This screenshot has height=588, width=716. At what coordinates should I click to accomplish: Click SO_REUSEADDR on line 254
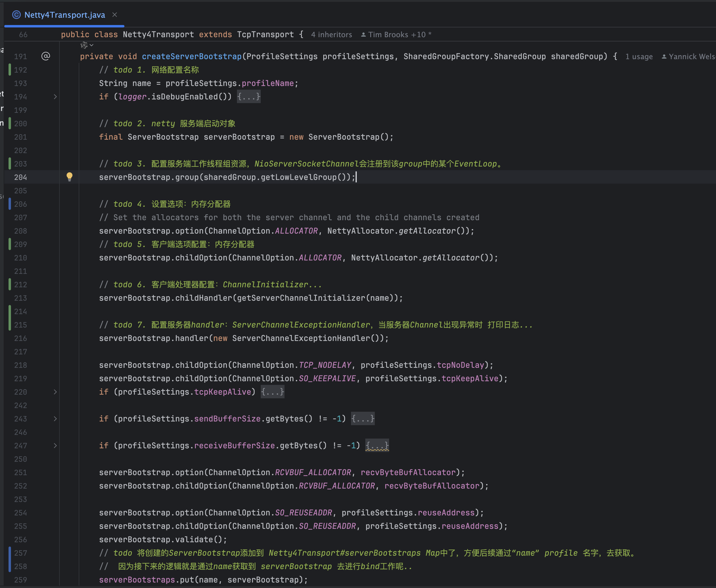[303, 513]
